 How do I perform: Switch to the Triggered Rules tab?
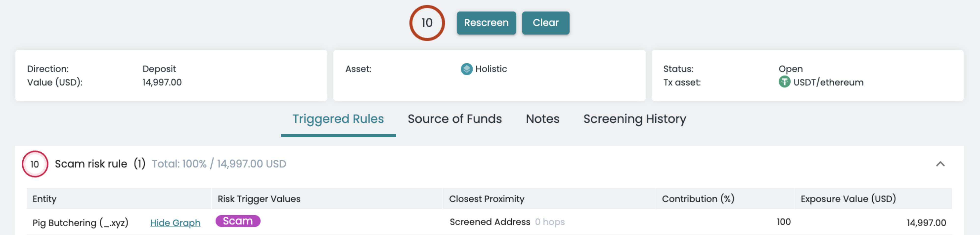pyautogui.click(x=338, y=119)
